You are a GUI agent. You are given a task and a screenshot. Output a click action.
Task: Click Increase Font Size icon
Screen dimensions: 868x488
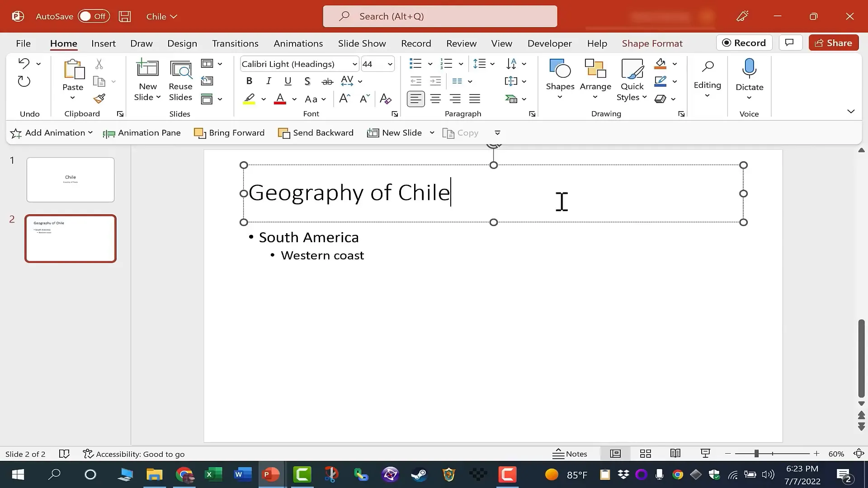coord(344,99)
